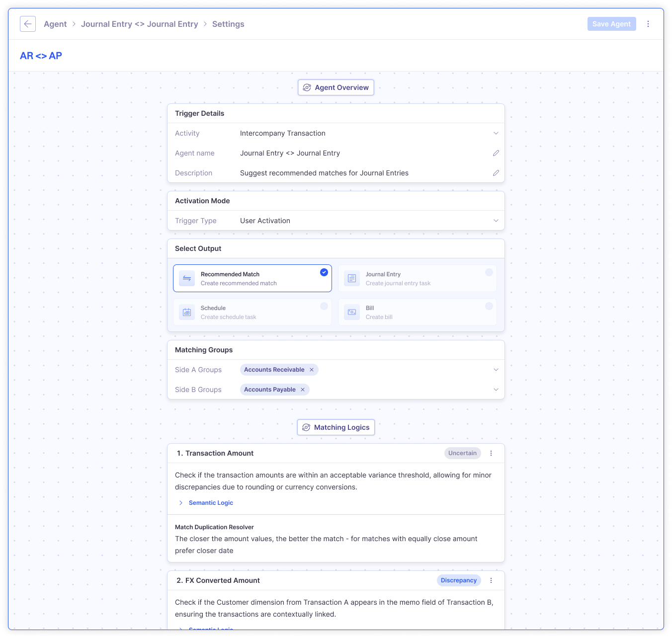The height and width of the screenshot is (638, 672).
Task: Click the document icon on the Journal Entry card
Action: tap(351, 278)
